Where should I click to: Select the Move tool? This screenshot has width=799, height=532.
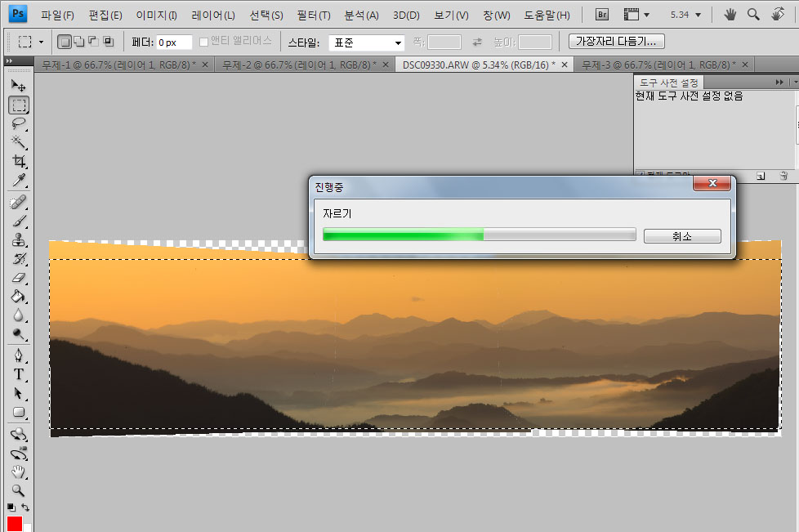tap(18, 85)
